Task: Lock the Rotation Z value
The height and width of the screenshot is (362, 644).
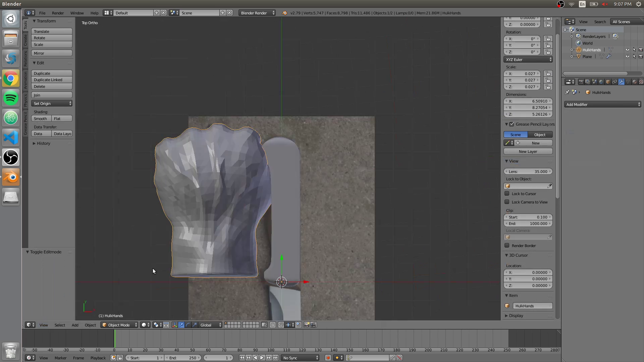Action: click(x=548, y=52)
